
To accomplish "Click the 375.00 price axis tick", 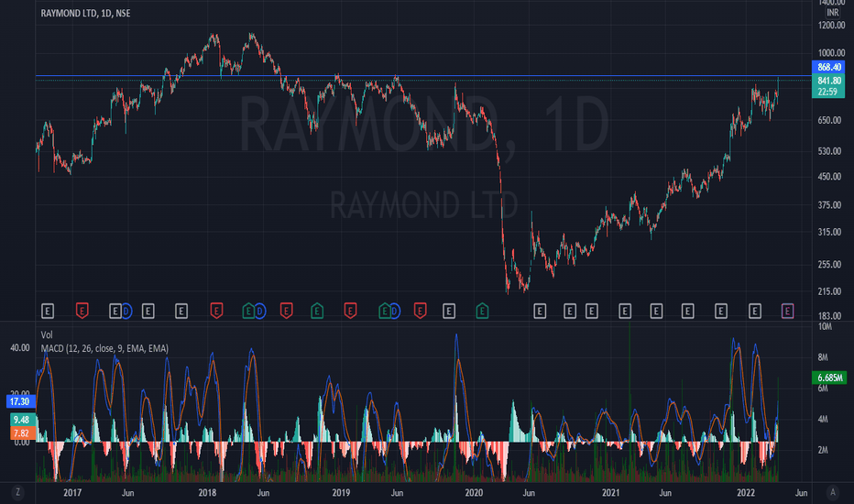I will (x=829, y=205).
